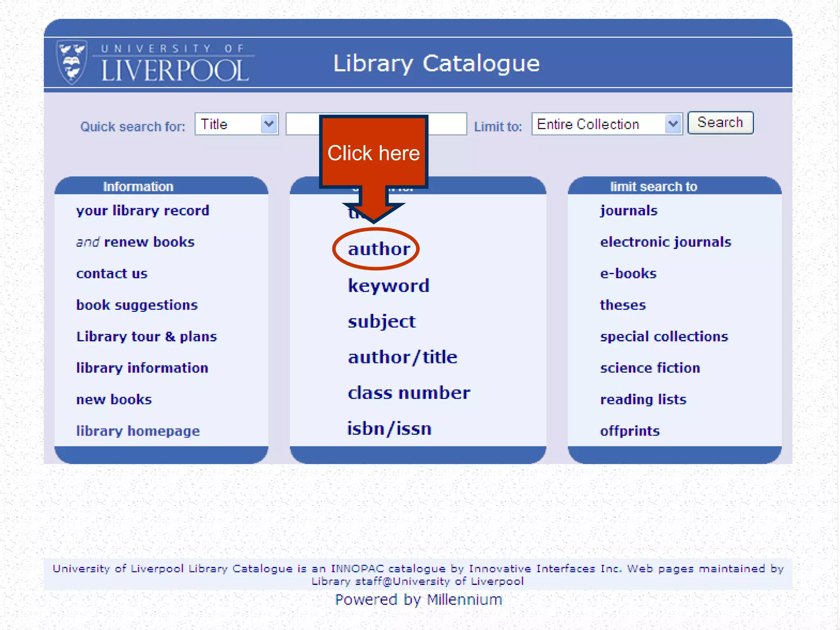Limit search to e-books
840x630 pixels.
click(x=628, y=274)
